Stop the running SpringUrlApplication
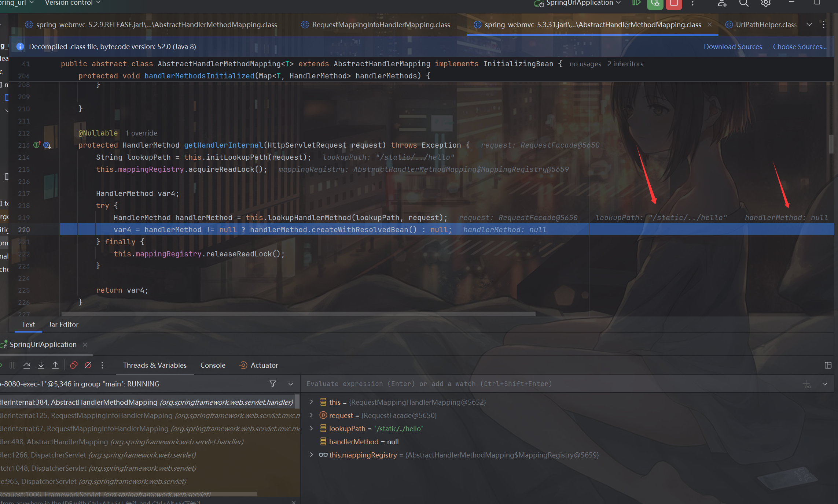The width and height of the screenshot is (838, 504). tap(673, 4)
